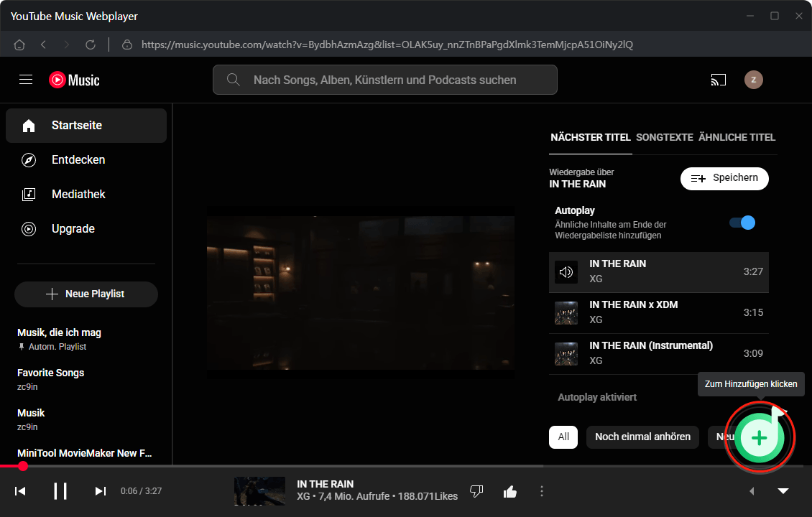The image size is (812, 517).
Task: Create a Neue Playlist
Action: (x=86, y=294)
